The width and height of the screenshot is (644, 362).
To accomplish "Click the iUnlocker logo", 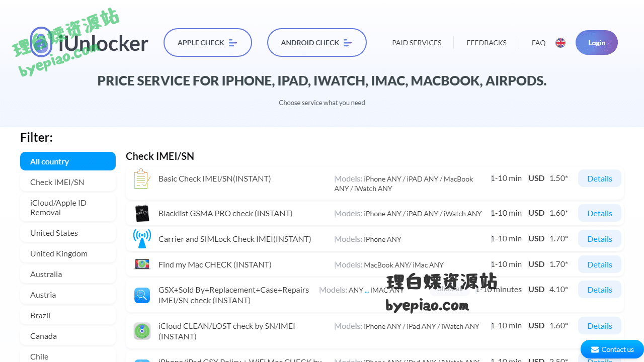I will pyautogui.click(x=89, y=43).
